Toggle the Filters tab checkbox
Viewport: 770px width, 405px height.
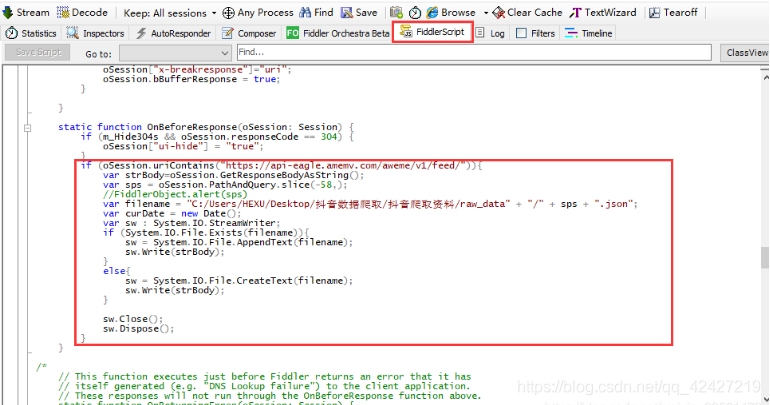(522, 33)
